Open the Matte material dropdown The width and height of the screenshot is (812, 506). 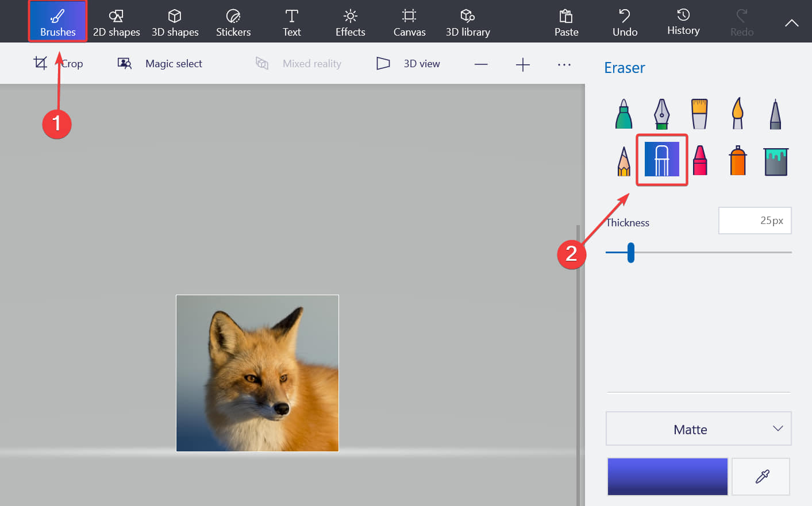click(698, 428)
